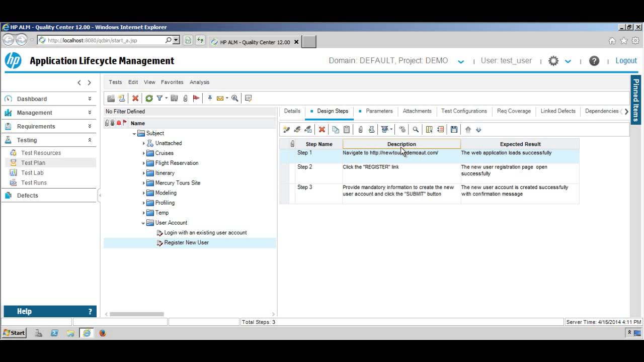The width and height of the screenshot is (644, 362).
Task: Open the Tests menu
Action: click(x=115, y=82)
